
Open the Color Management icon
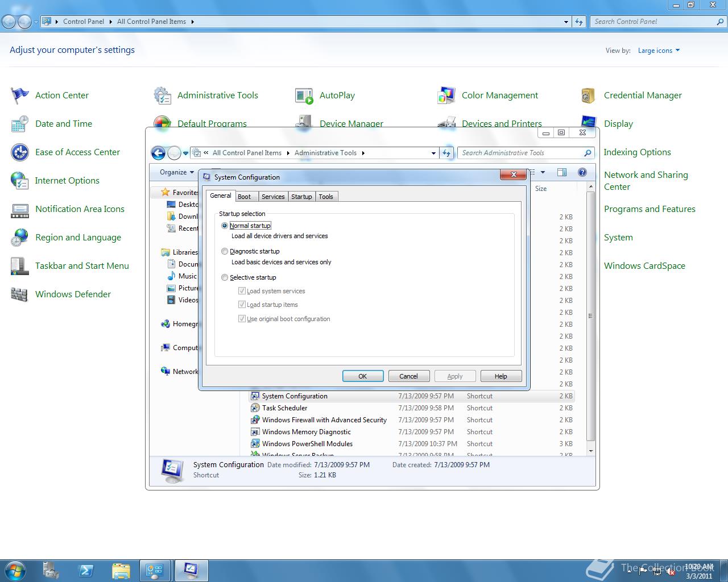point(446,95)
